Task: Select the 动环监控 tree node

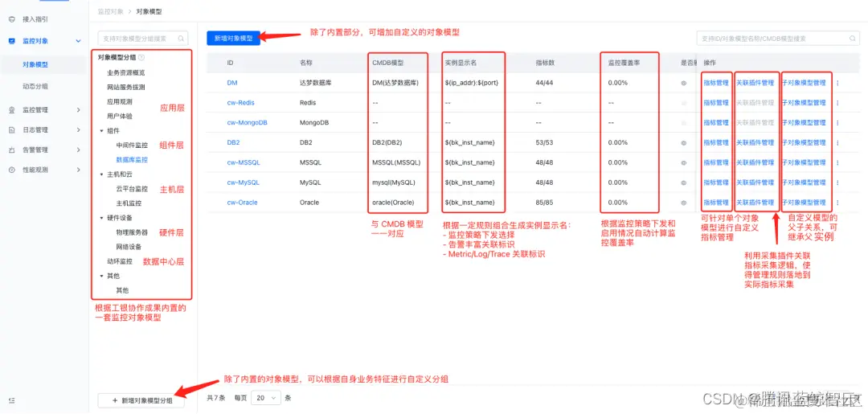Action: pos(120,261)
